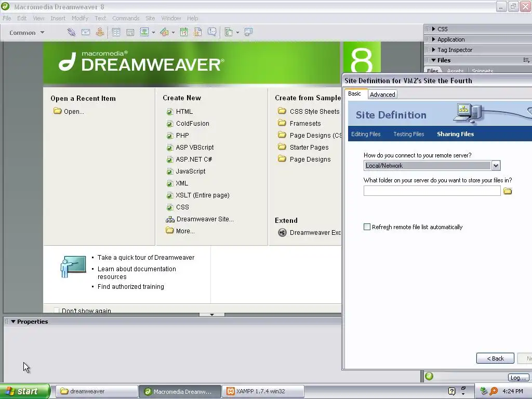The width and height of the screenshot is (532, 399).
Task: Expand the CSS panel group
Action: [434, 29]
